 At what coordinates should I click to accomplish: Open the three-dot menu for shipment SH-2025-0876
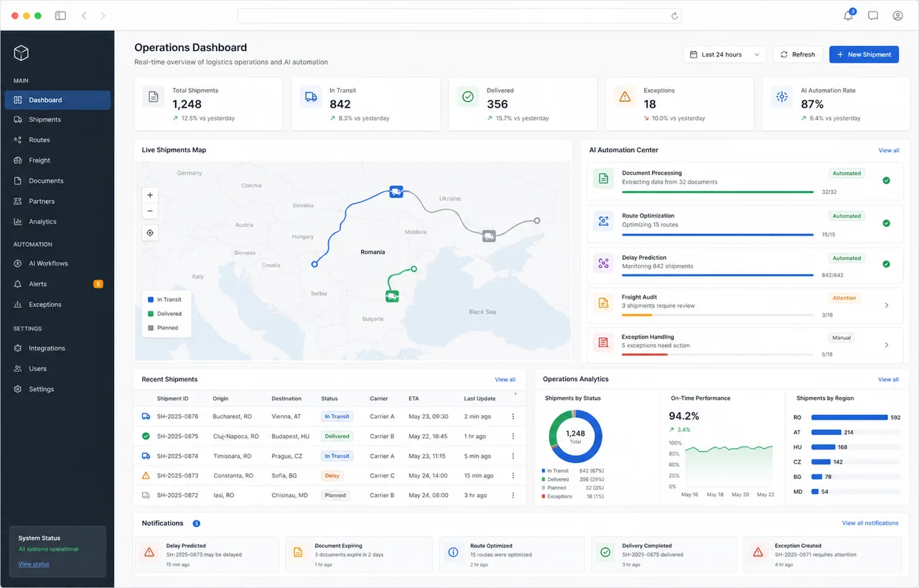pos(513,416)
